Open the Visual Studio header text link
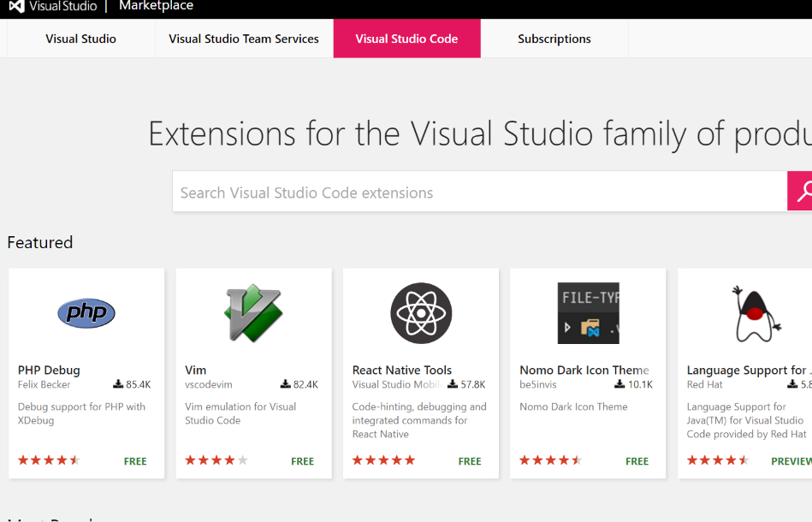Viewport: 812px width, 522px height. 62,6
